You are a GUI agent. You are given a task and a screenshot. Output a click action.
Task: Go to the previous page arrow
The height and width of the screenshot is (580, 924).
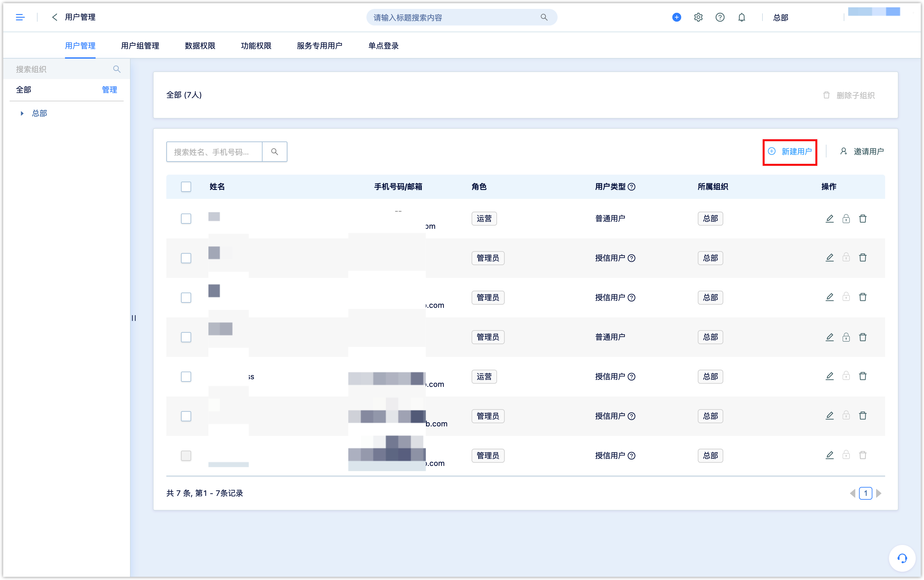coord(852,493)
